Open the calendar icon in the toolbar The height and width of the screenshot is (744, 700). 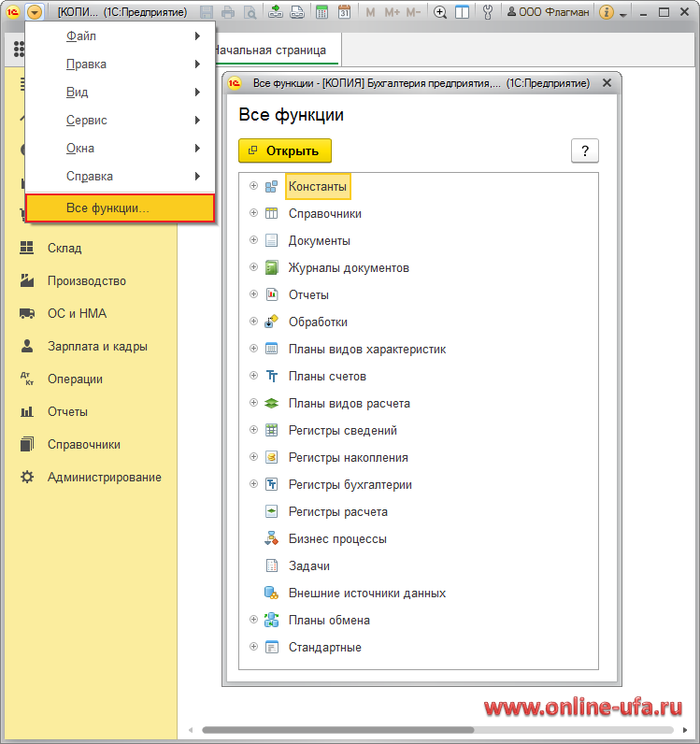point(344,12)
